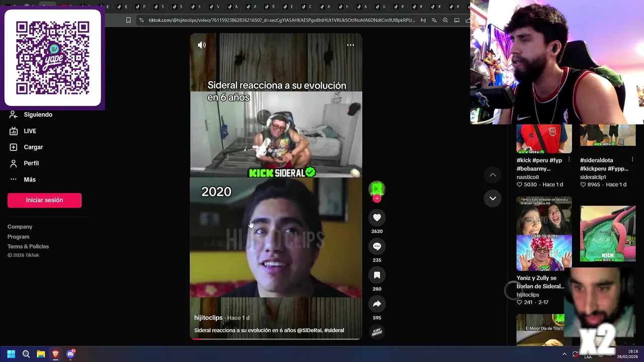Follow the creator using the red plus badge
This screenshot has height=362, width=644.
[x=377, y=199]
